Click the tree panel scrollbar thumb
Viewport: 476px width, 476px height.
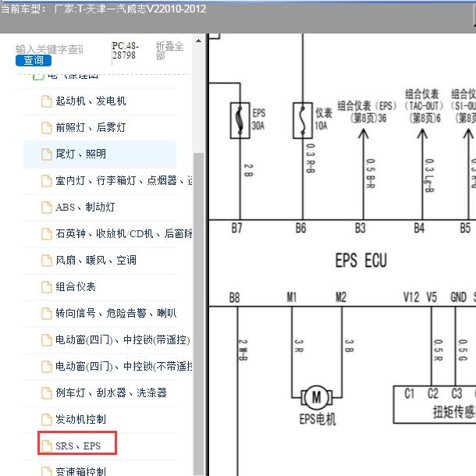[198, 314]
